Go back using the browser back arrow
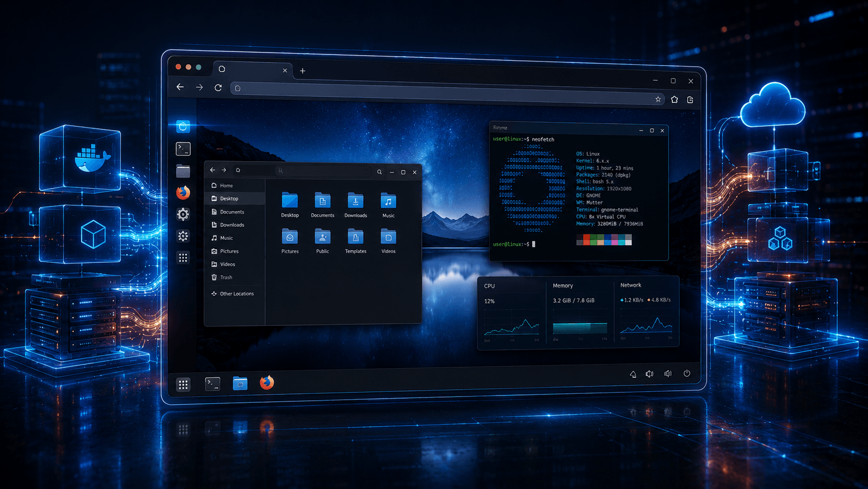Screen dimensions: 868x489 (x=180, y=87)
